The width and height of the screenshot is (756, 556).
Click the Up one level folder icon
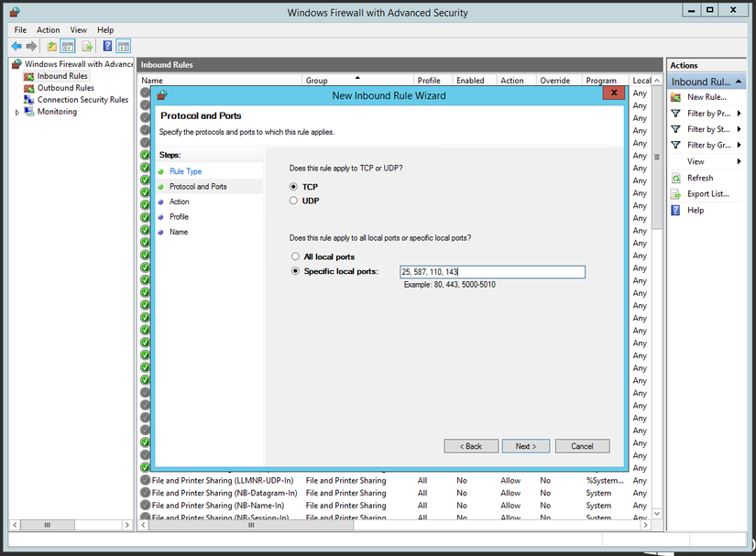(x=51, y=46)
